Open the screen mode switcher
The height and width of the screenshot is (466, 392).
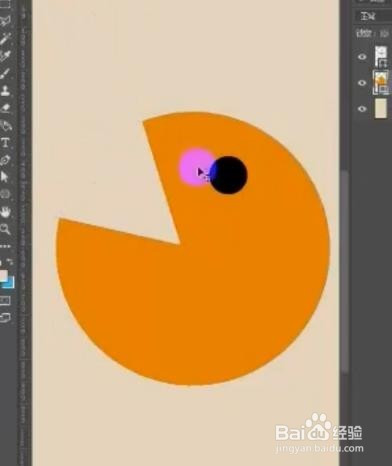(5, 317)
